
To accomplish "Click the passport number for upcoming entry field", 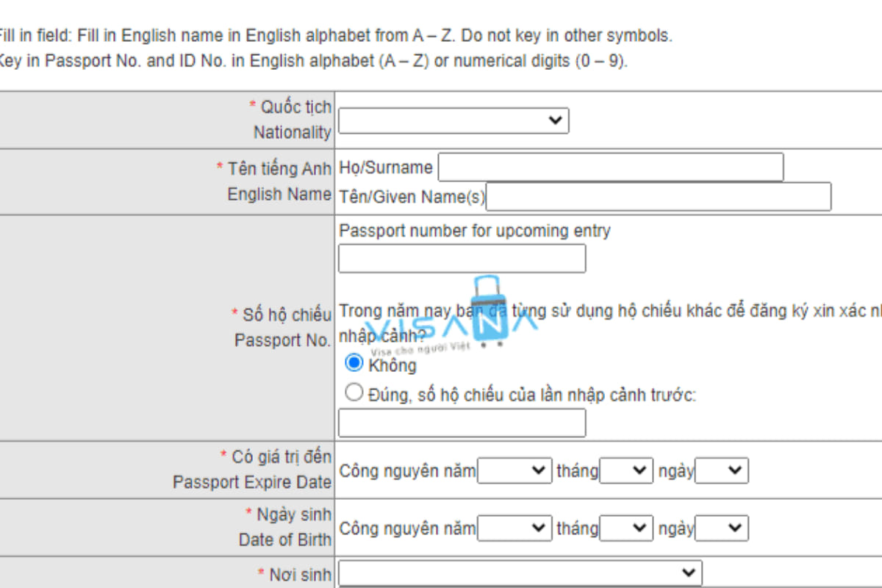I will tap(462, 258).
